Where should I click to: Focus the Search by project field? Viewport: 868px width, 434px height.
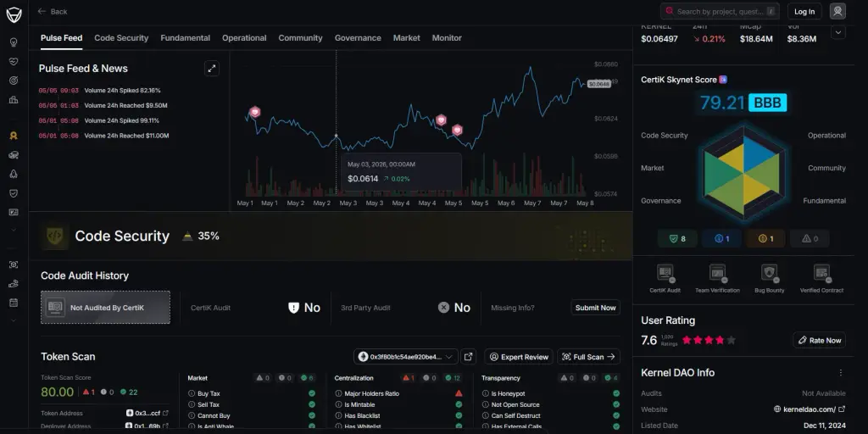720,11
